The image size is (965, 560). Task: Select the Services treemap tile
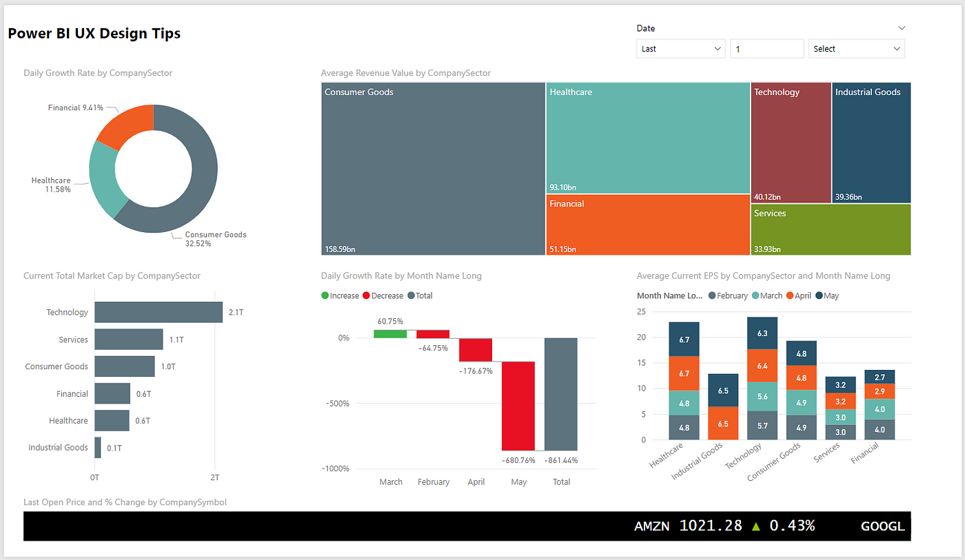tap(831, 229)
